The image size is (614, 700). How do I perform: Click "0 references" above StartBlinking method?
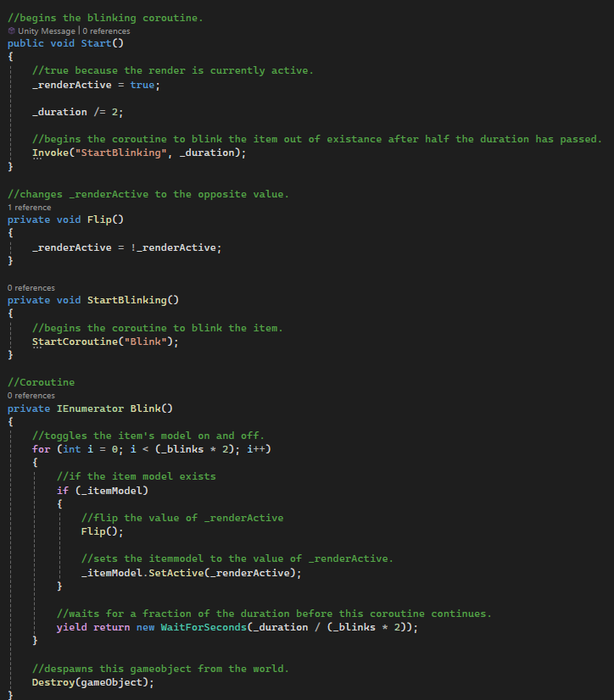pyautogui.click(x=31, y=288)
